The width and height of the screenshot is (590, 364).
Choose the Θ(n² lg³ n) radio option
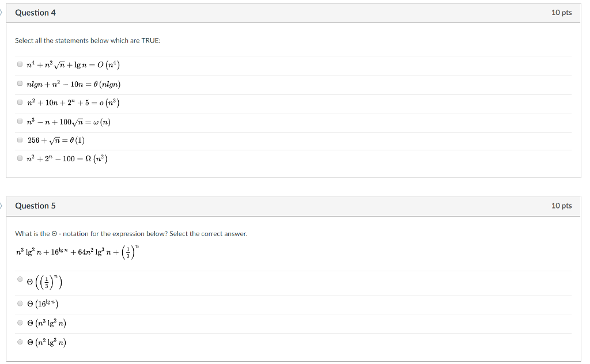[20, 342]
